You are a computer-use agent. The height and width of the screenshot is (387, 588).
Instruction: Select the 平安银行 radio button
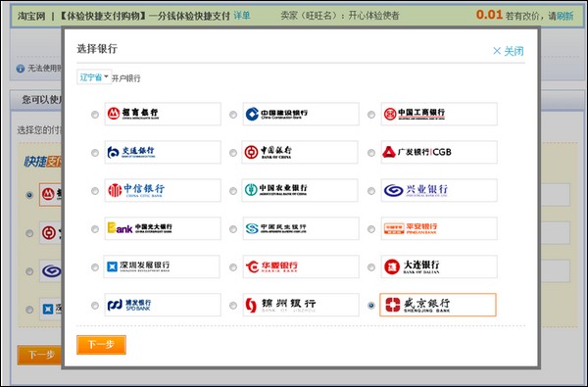[x=371, y=228]
